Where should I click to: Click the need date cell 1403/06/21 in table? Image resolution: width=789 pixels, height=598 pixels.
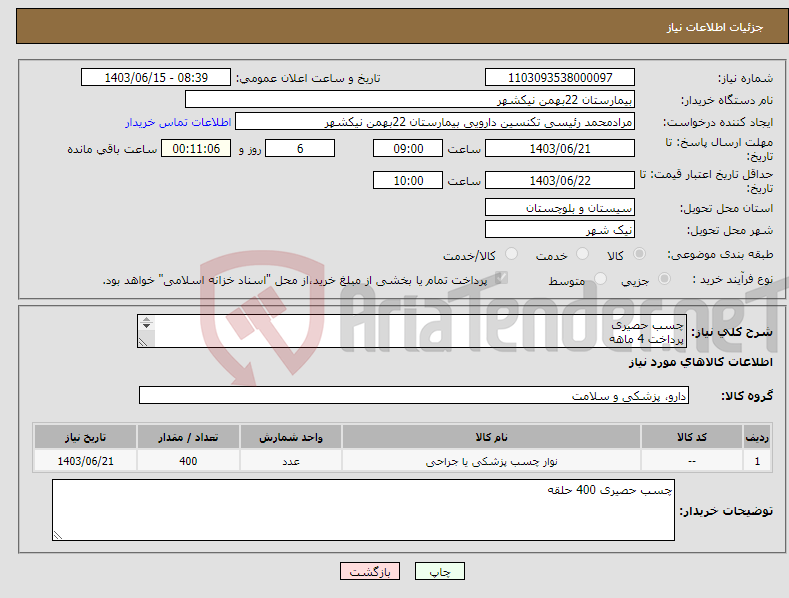(85, 461)
